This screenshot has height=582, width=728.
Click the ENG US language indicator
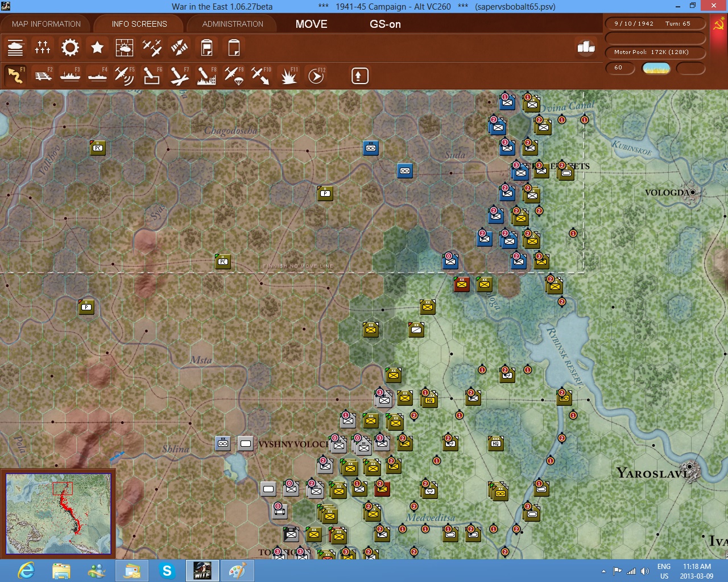(x=664, y=571)
